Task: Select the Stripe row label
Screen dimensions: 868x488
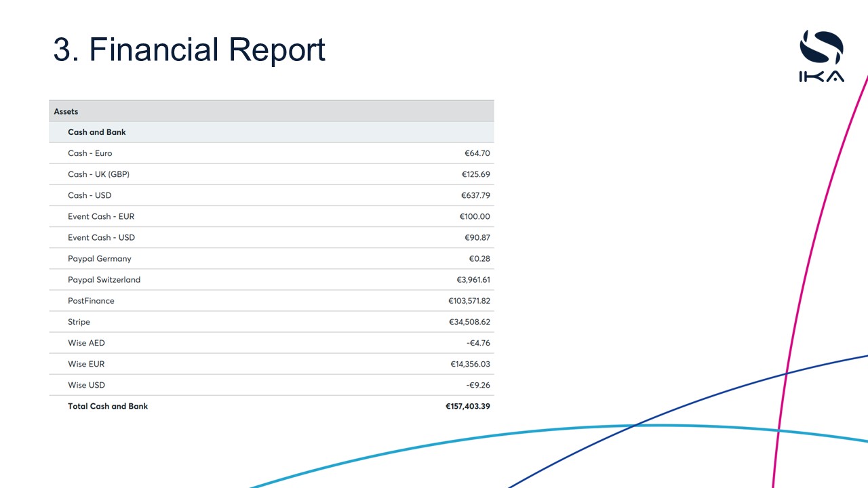Action: click(79, 322)
